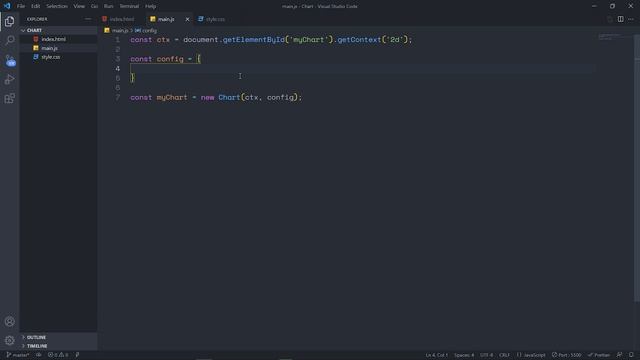Click the 'getContext' method text

coord(359,40)
